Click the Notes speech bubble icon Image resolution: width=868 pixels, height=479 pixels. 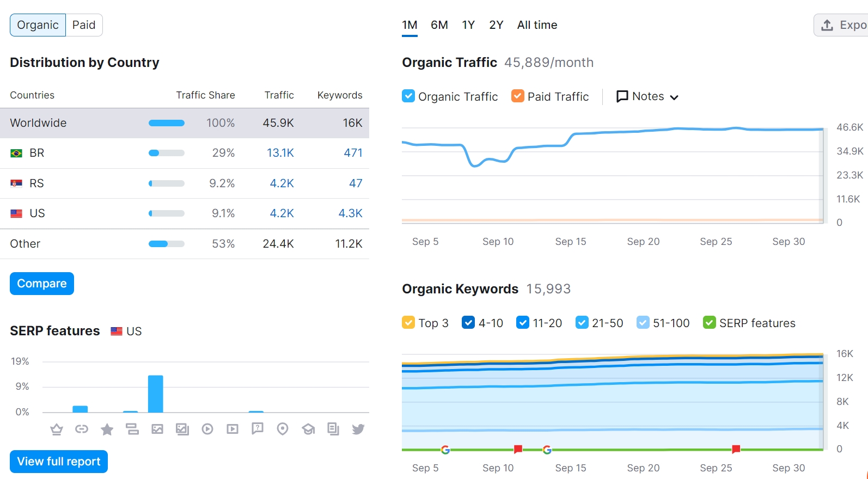pyautogui.click(x=622, y=97)
